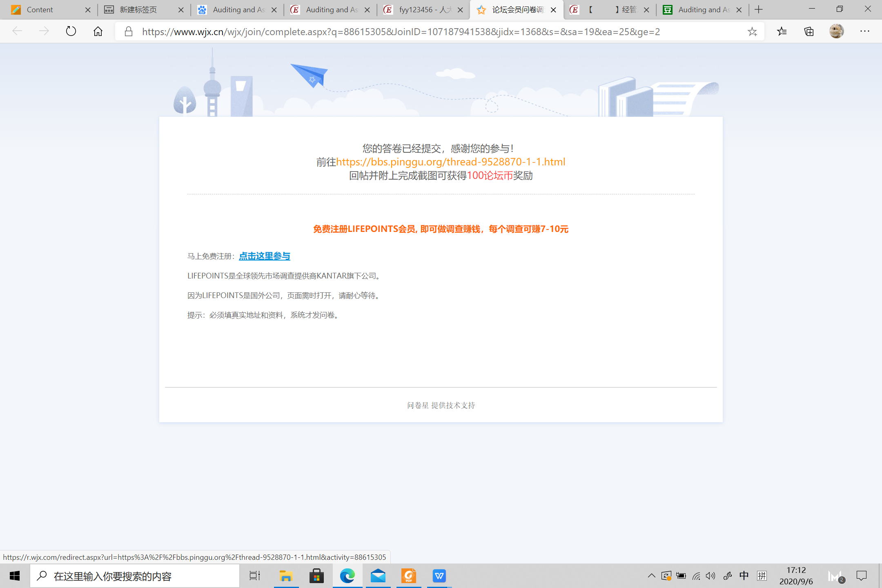This screenshot has height=588, width=882.
Task: Open new tab with plus button
Action: [x=759, y=10]
